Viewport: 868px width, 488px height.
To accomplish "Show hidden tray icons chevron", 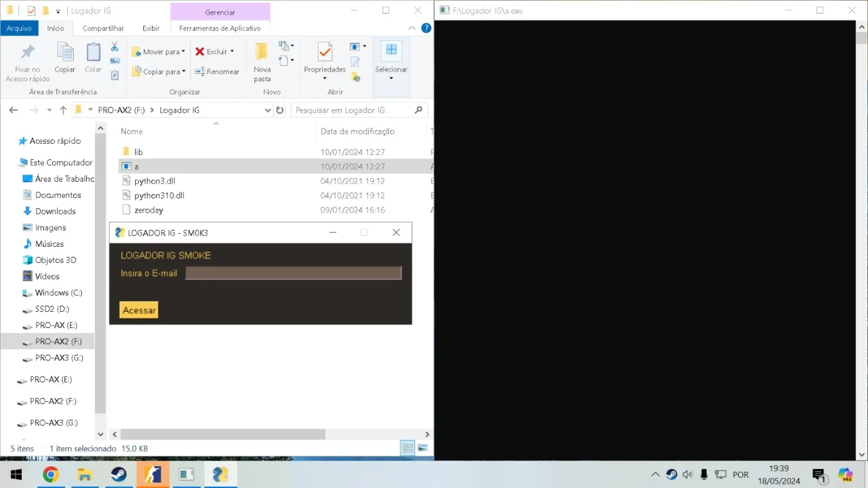I will 655,475.
